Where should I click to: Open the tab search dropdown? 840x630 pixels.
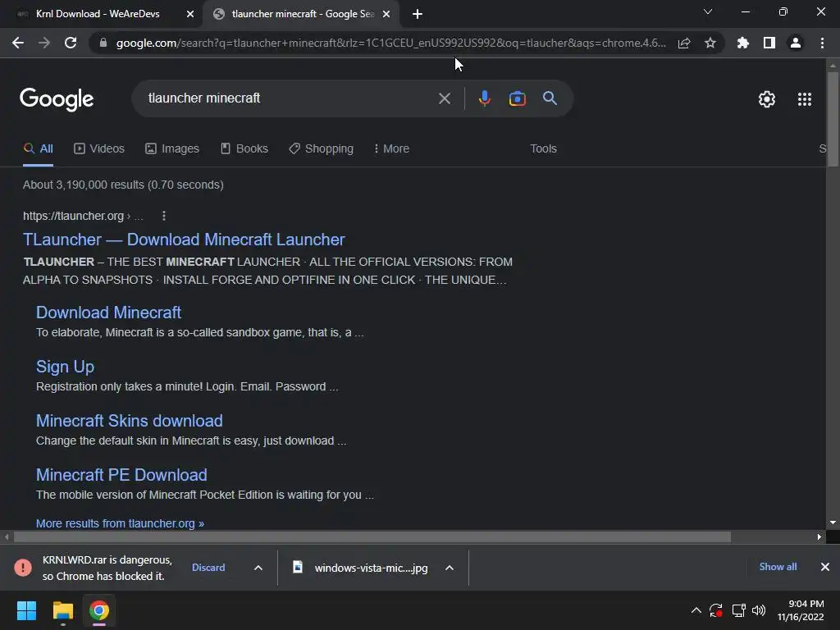[x=708, y=11]
